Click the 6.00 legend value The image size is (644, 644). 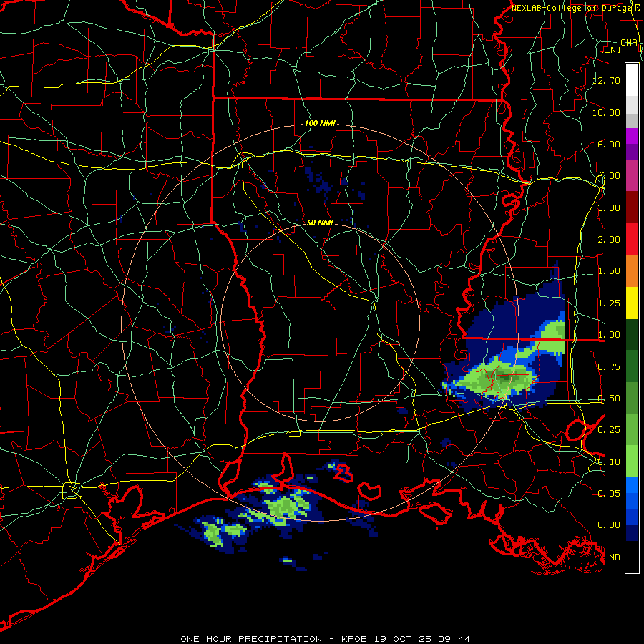(x=609, y=144)
